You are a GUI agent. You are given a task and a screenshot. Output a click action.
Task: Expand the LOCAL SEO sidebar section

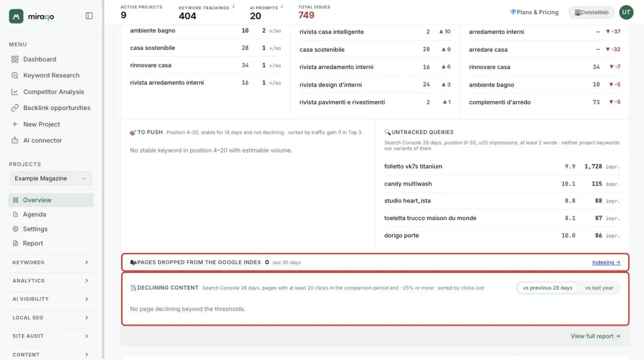(51, 318)
